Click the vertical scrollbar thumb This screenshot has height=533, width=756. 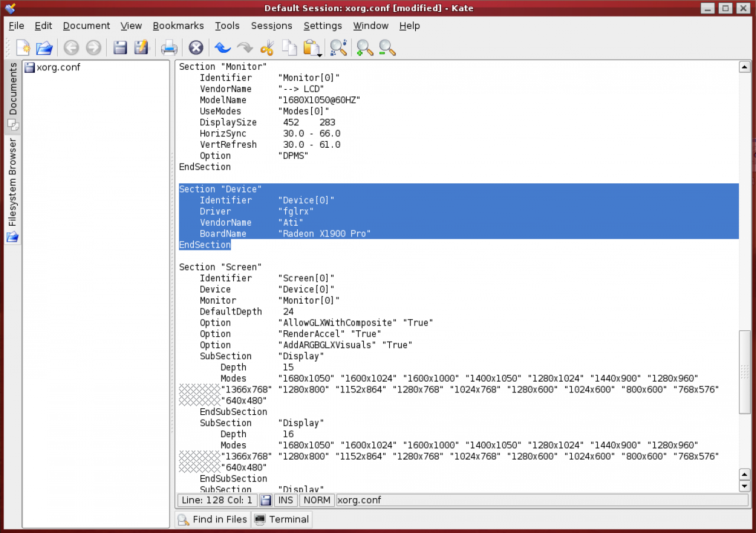pyautogui.click(x=745, y=372)
